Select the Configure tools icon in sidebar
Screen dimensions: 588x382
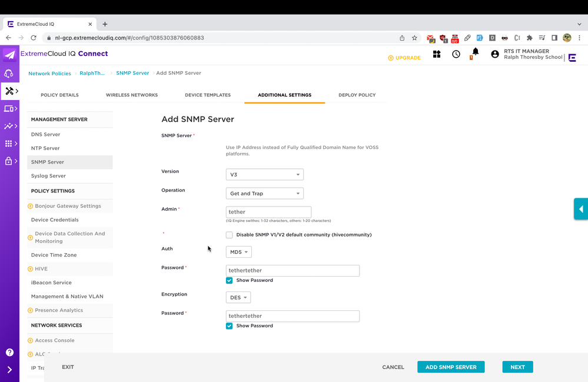point(9,91)
